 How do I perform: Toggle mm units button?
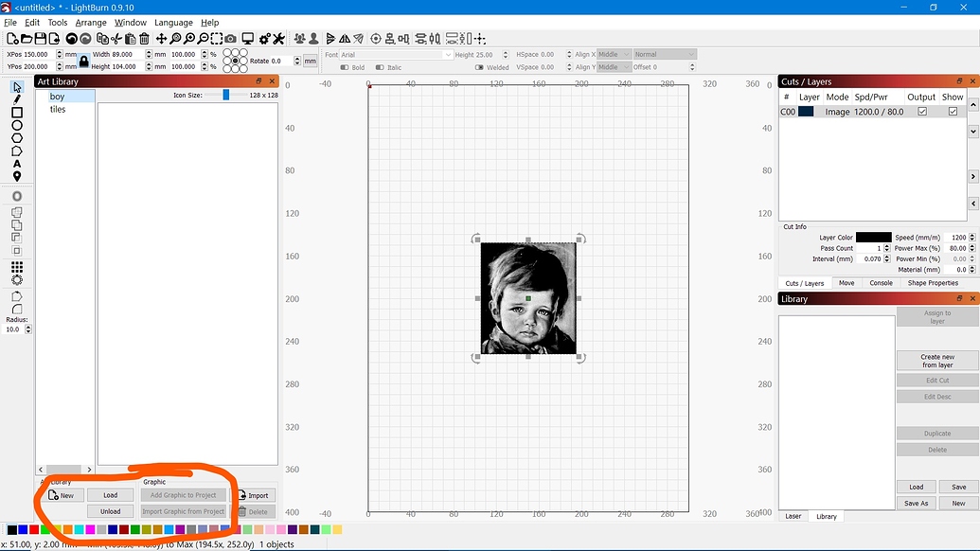point(310,61)
